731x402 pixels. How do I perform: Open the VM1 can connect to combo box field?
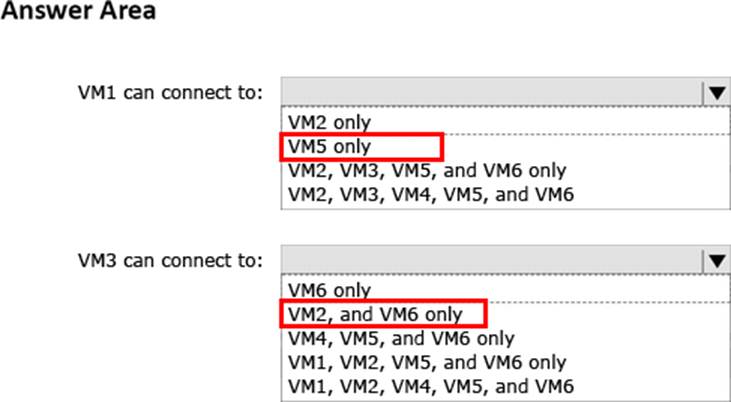click(x=505, y=92)
